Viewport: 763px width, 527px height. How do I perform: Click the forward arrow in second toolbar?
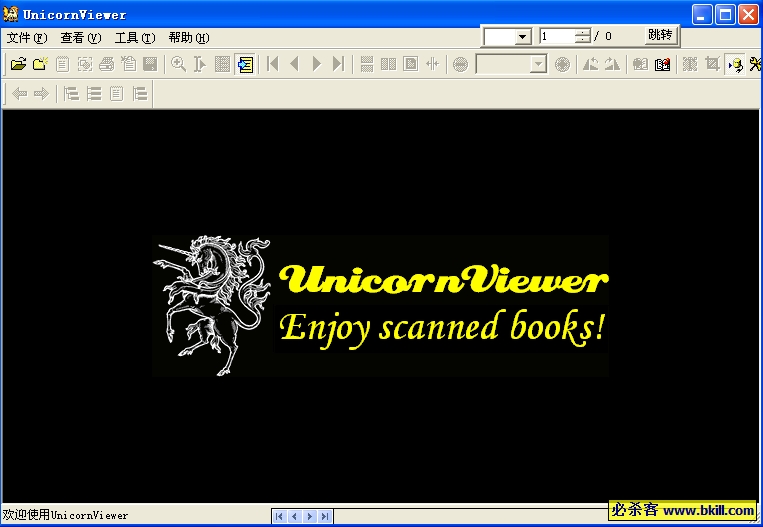coord(41,93)
